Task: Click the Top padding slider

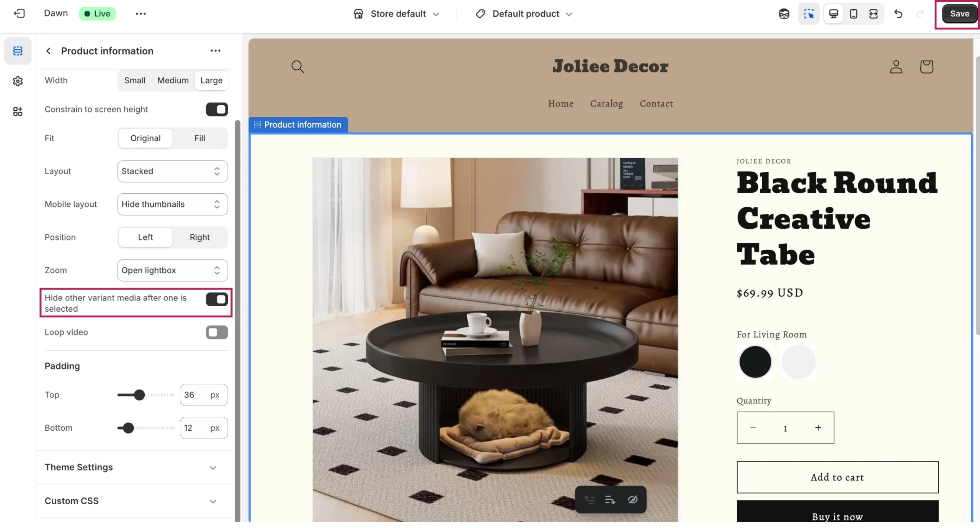Action: click(146, 395)
